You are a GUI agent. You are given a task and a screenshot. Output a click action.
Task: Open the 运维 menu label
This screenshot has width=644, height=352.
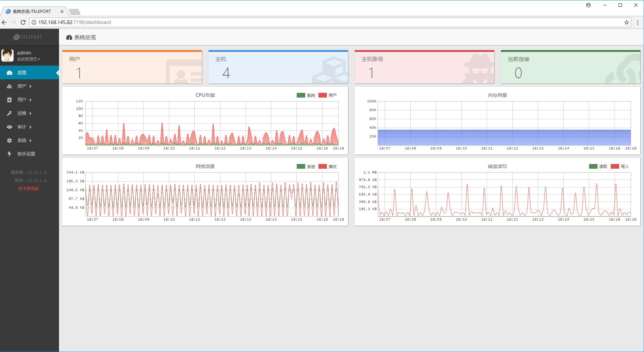click(22, 113)
